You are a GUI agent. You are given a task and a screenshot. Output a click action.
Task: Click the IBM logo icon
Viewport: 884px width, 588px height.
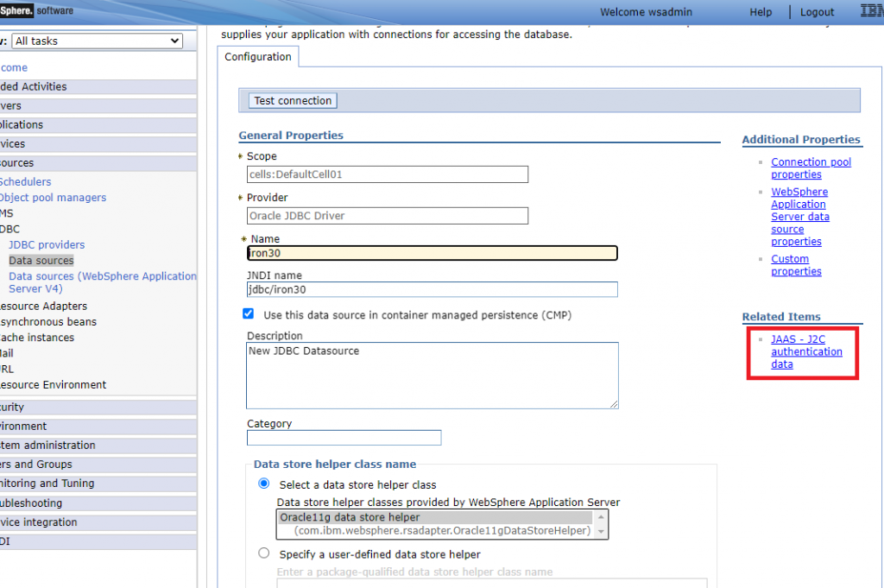coord(872,10)
